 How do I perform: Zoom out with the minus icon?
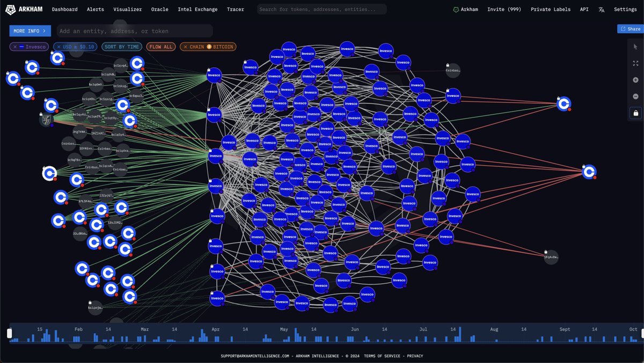coord(635,97)
